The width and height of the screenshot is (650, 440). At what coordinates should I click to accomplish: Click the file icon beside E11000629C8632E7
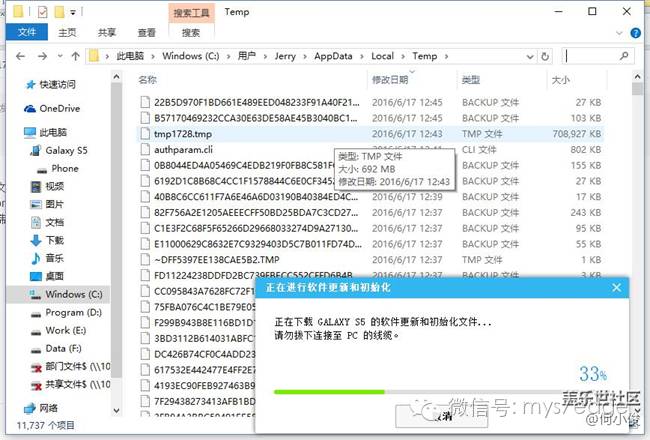[145, 244]
